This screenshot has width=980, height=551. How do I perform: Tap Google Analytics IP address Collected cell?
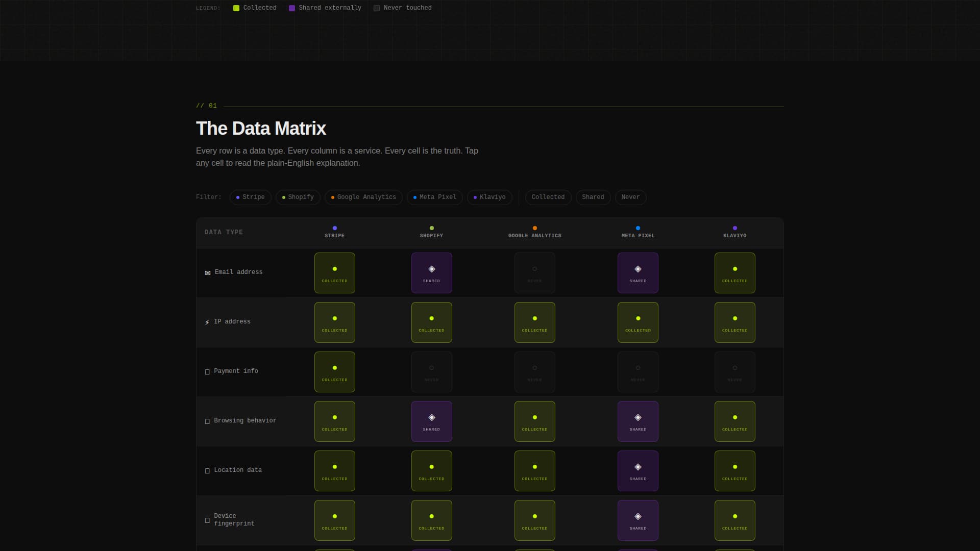point(534,322)
